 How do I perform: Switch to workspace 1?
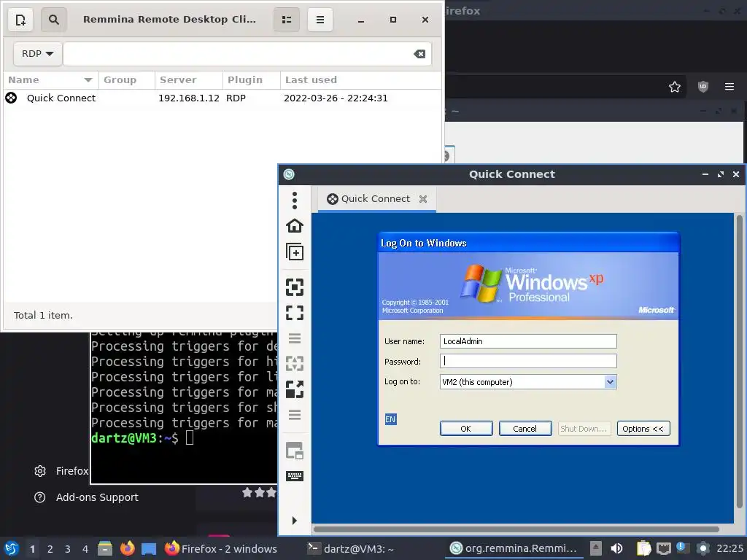32,549
